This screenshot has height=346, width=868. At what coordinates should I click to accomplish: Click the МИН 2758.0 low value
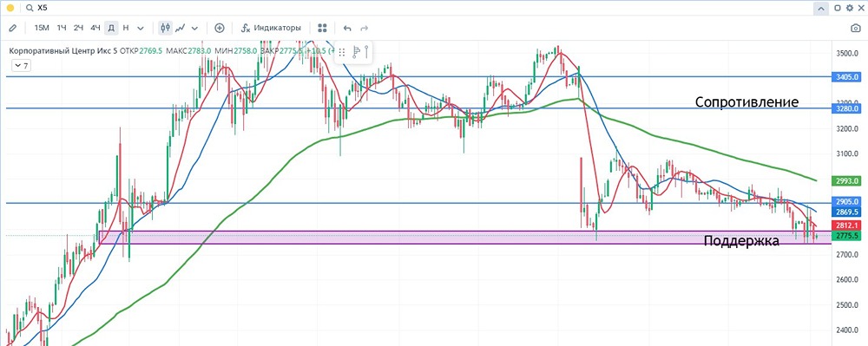tap(235, 51)
